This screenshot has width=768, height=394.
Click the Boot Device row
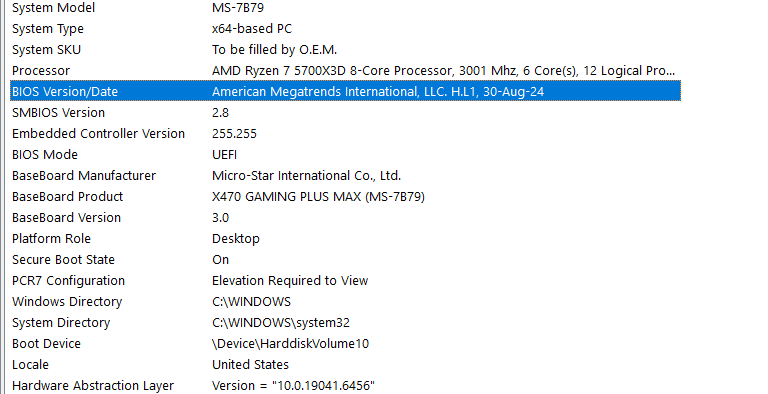click(345, 344)
